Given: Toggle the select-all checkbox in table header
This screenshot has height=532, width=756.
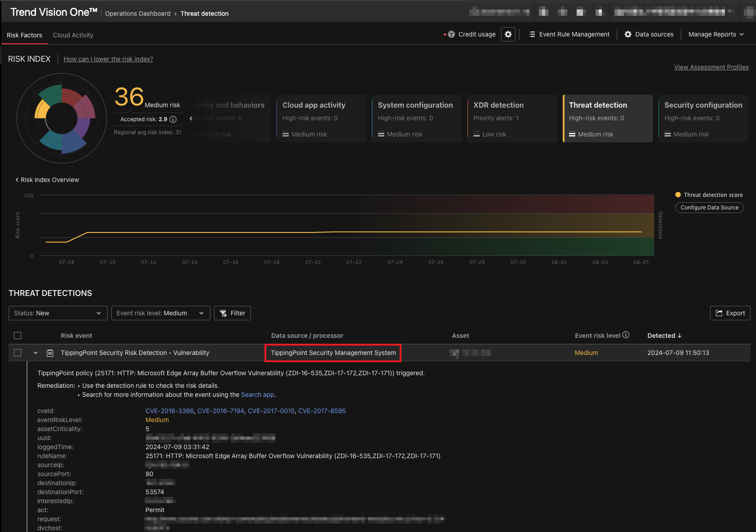Looking at the screenshot, I should (18, 336).
